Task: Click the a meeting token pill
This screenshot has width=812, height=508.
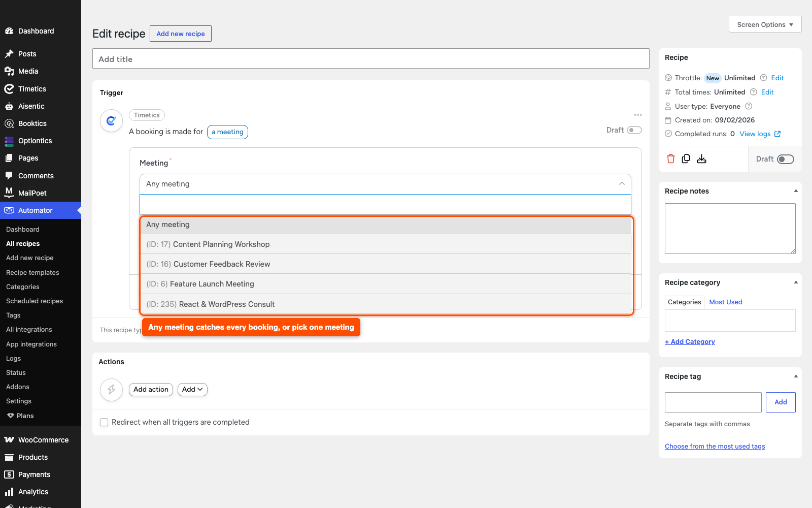Action: click(227, 132)
